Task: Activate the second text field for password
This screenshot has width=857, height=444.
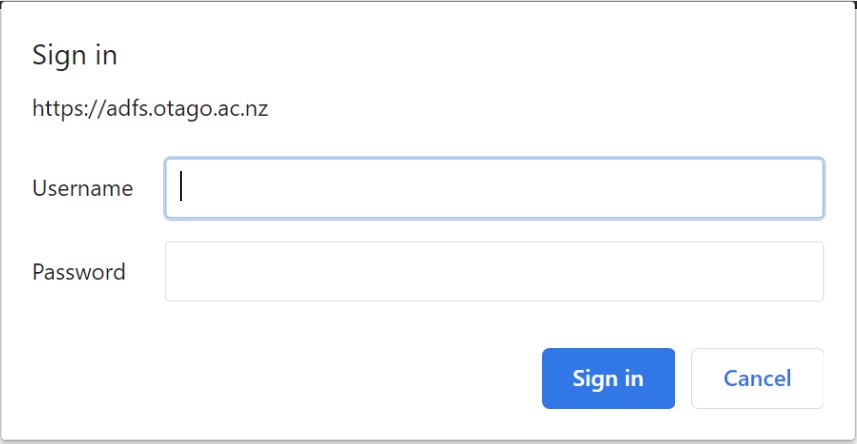Action: [494, 271]
